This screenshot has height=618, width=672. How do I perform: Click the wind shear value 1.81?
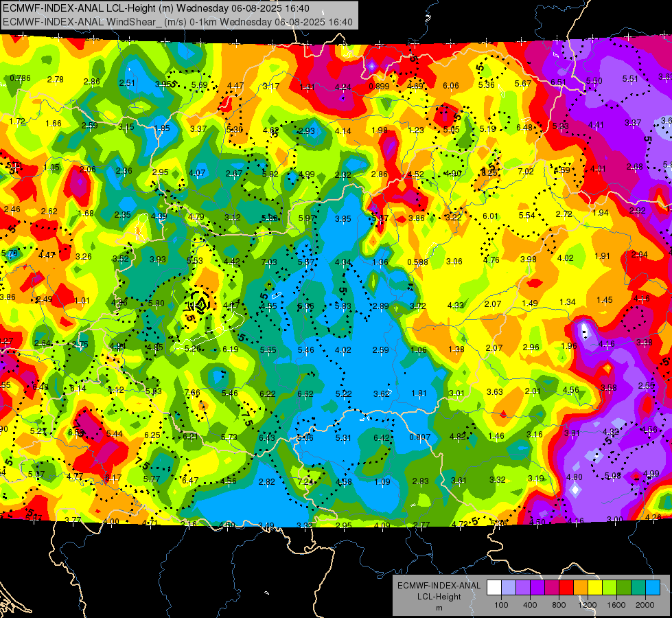[x=419, y=393]
